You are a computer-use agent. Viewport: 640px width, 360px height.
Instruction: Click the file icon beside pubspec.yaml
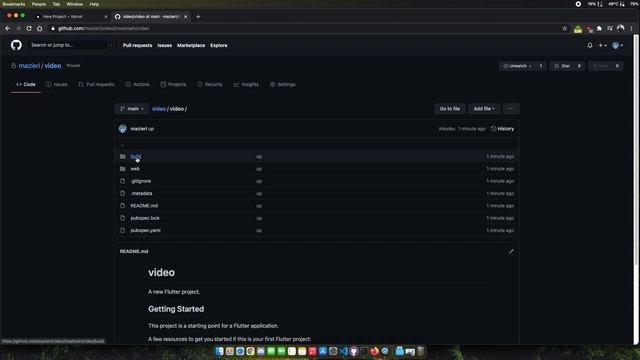point(122,230)
